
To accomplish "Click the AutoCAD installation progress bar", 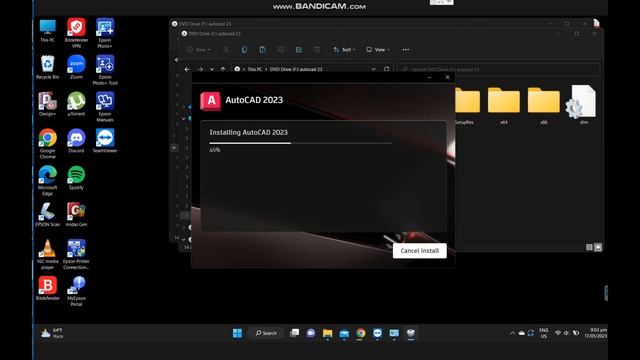I will [x=300, y=143].
